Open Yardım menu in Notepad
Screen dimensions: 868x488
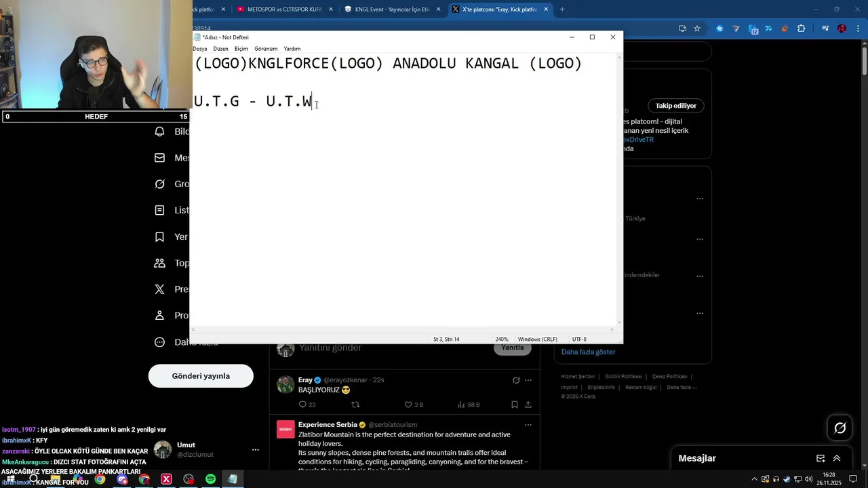[x=292, y=49]
